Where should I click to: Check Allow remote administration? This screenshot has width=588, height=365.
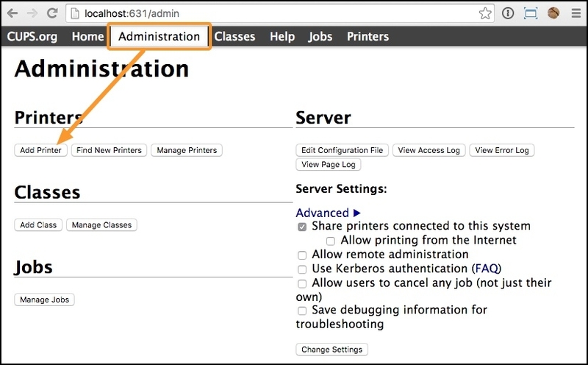coord(302,255)
